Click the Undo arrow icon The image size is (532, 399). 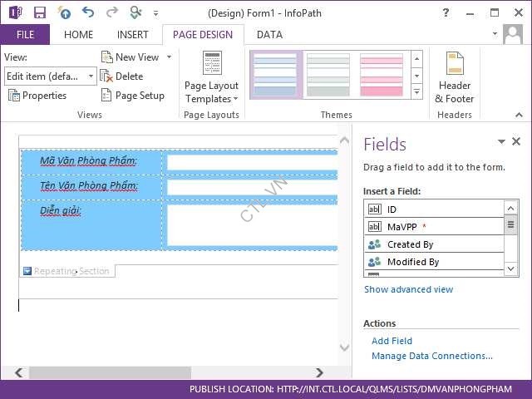88,12
